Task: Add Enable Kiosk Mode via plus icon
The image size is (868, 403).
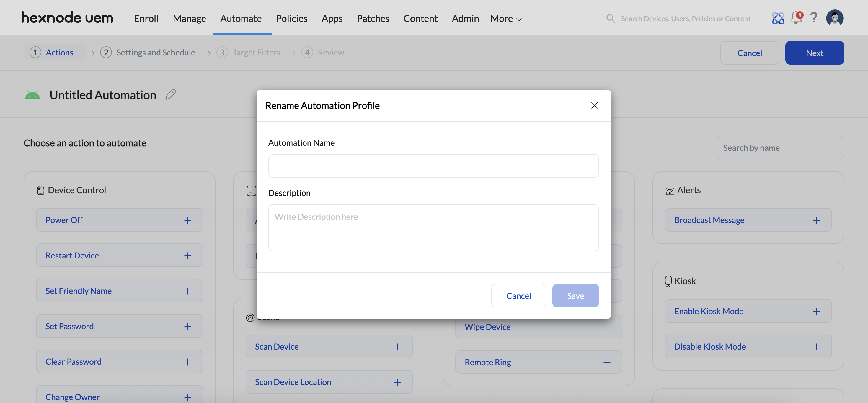Action: 816,312
